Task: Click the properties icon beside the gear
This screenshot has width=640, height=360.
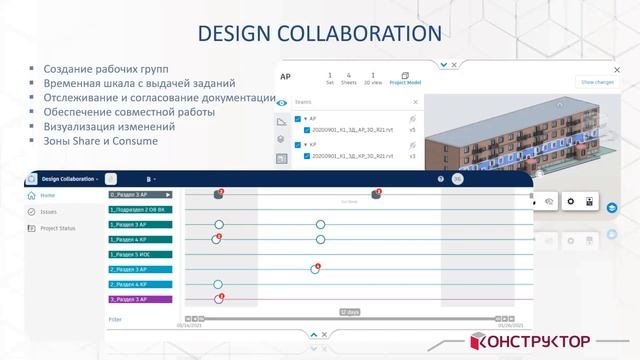Action: [x=589, y=201]
